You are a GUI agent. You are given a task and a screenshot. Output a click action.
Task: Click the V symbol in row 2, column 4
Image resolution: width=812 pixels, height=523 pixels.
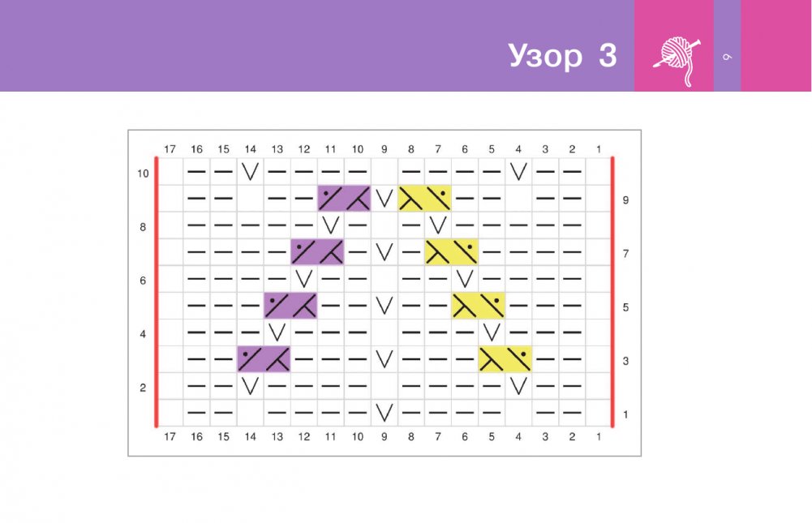[518, 386]
